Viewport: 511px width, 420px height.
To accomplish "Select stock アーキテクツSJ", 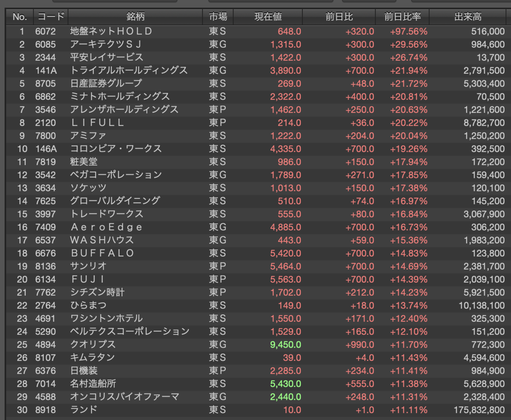I will click(x=106, y=45).
